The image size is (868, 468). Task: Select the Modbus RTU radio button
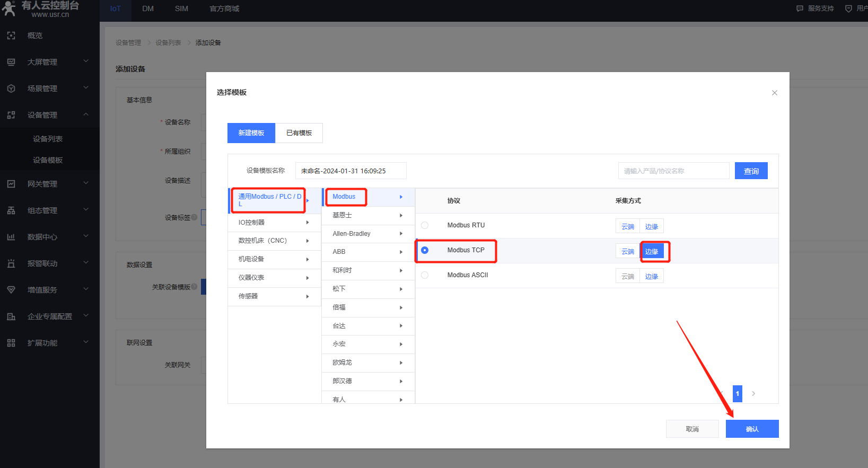[425, 225]
